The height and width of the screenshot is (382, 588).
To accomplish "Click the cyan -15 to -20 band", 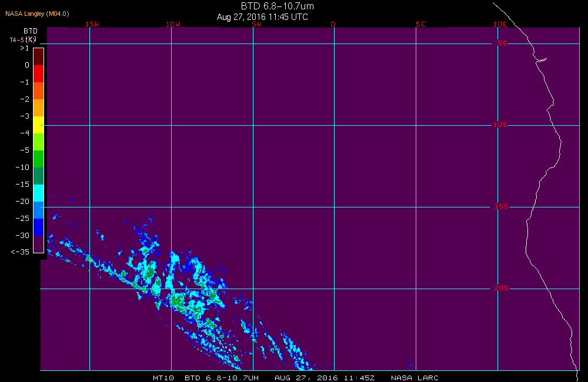I will pyautogui.click(x=39, y=193).
